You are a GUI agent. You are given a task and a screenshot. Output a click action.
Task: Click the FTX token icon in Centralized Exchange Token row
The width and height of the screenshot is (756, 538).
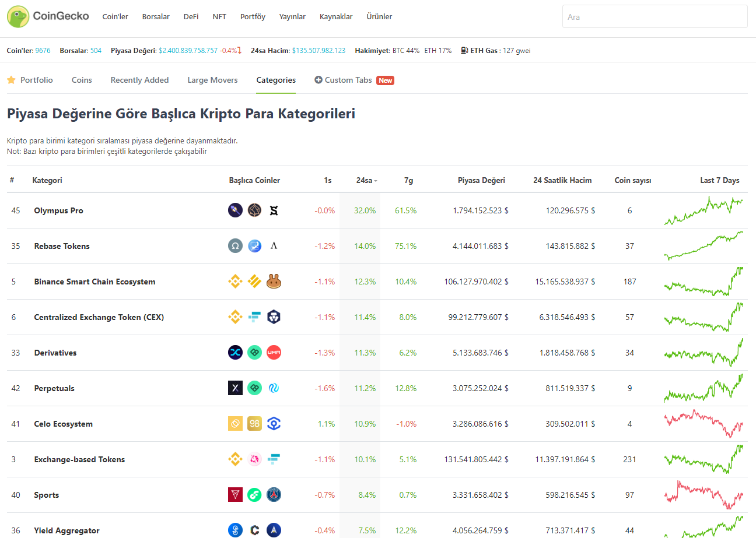click(x=254, y=317)
